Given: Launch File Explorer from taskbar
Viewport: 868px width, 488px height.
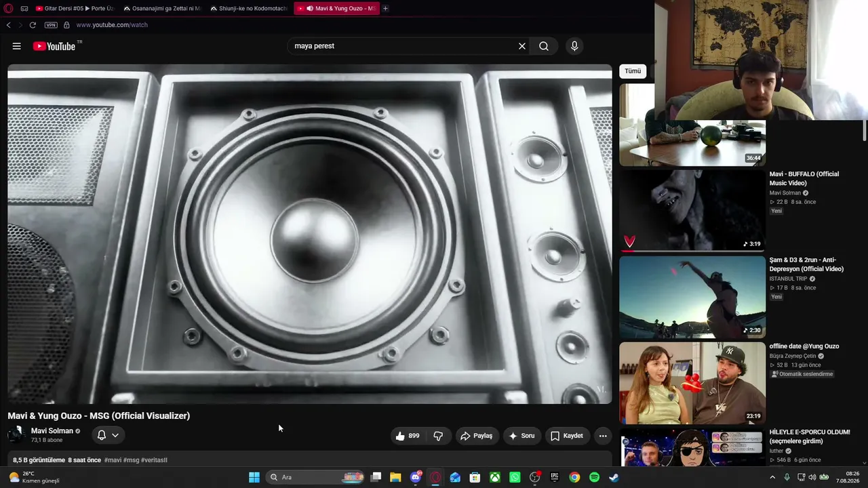Looking at the screenshot, I should 395,477.
